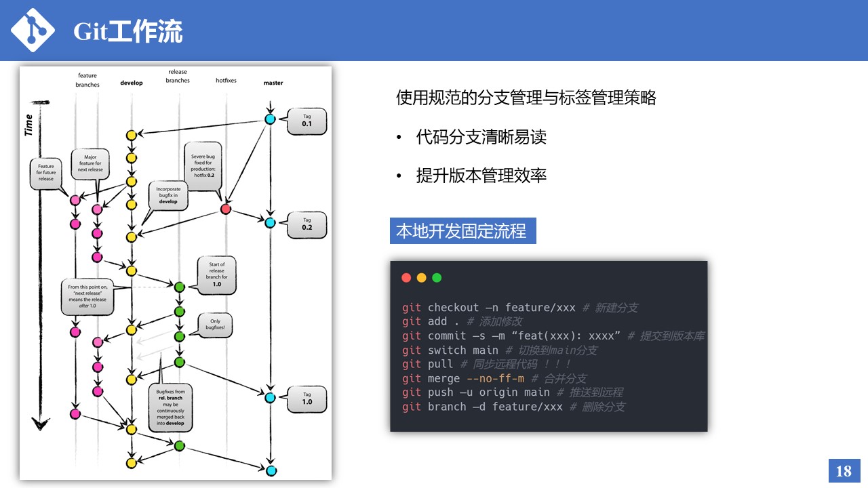Click the red dot in code window
Image resolution: width=868 pixels, height=488 pixels.
coord(406,278)
